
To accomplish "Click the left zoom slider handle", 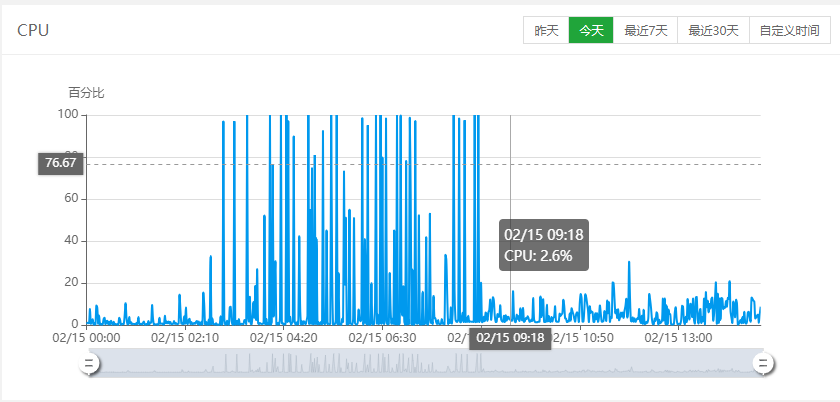I will (89, 363).
